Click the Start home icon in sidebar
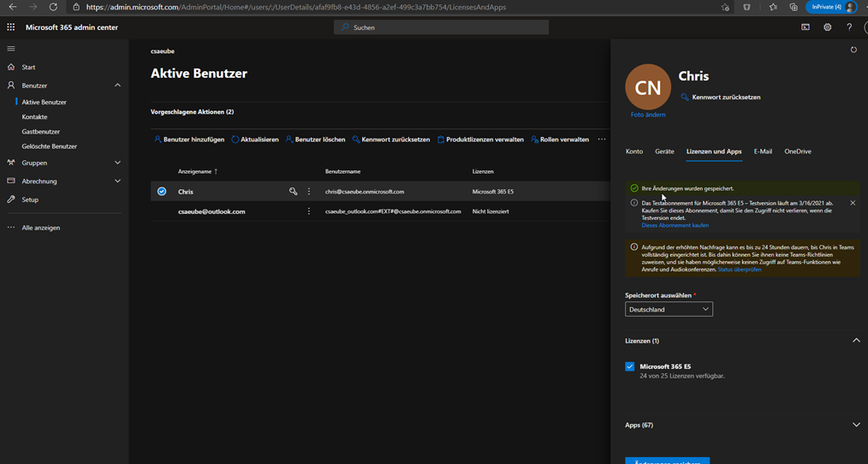Viewport: 868px width, 464px height. pyautogui.click(x=11, y=67)
